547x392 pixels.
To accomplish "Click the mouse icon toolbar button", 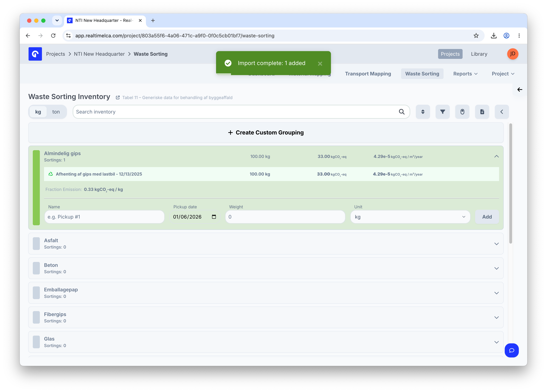I will coord(462,112).
